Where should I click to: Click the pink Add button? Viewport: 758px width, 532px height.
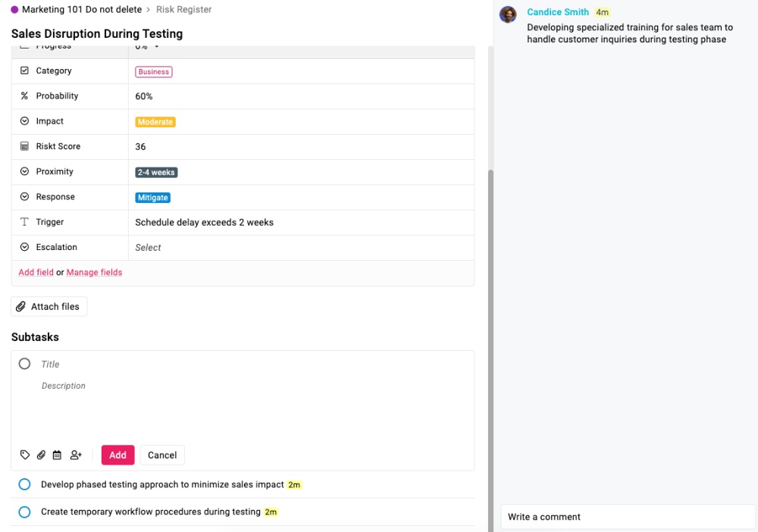coord(117,455)
